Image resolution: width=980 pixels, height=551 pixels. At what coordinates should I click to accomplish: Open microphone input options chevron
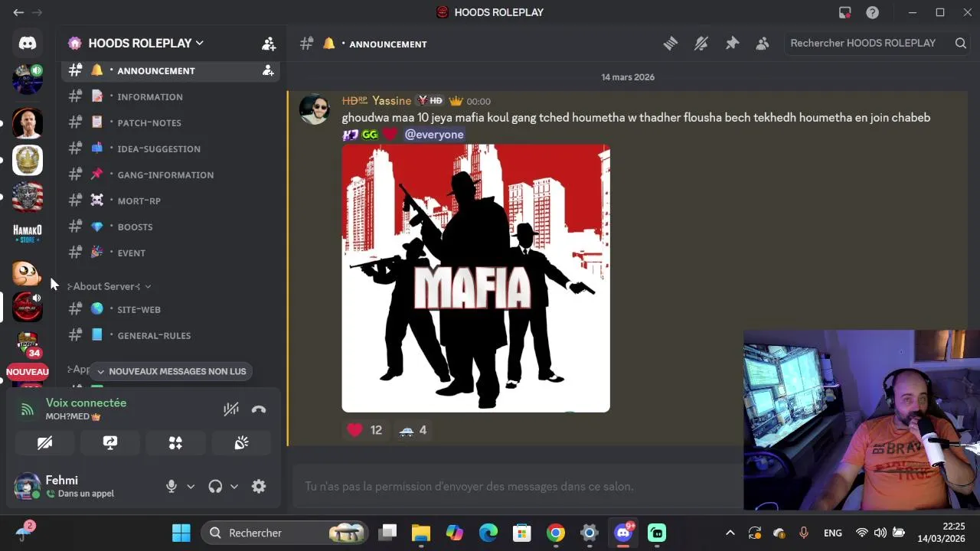coord(191,487)
